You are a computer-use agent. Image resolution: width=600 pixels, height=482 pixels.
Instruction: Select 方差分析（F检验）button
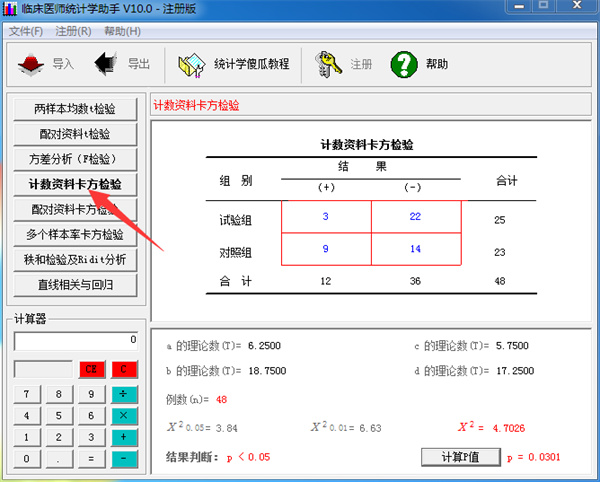75,159
